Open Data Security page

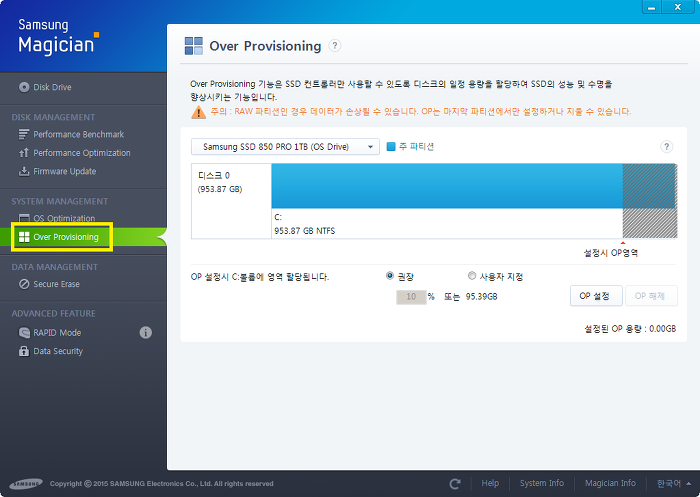click(x=58, y=351)
